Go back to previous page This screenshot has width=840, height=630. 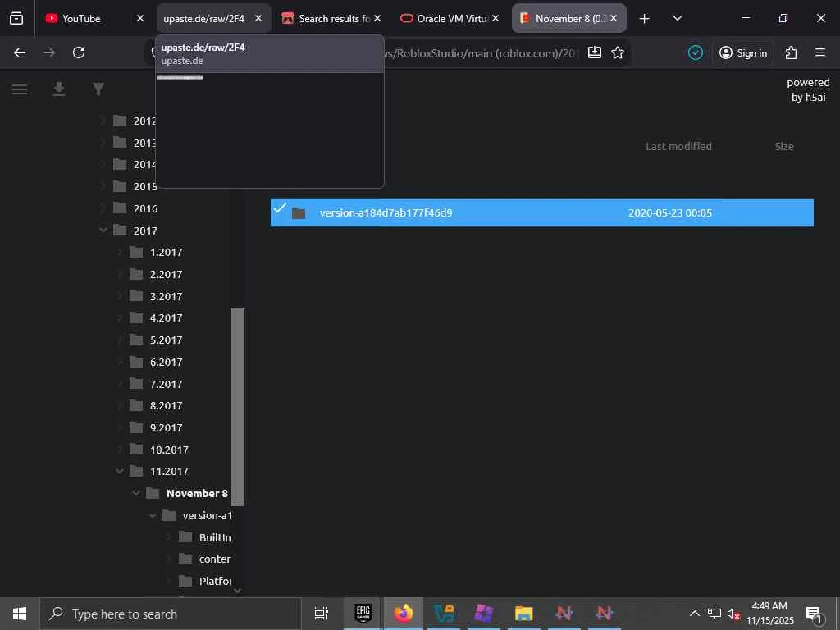pos(20,52)
